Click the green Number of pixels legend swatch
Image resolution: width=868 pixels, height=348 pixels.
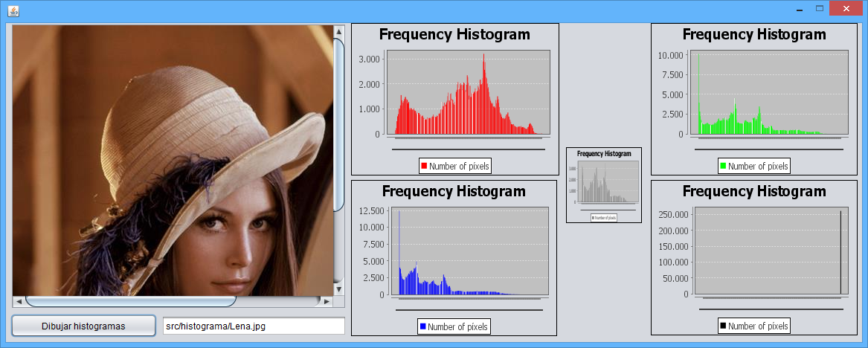[723, 166]
